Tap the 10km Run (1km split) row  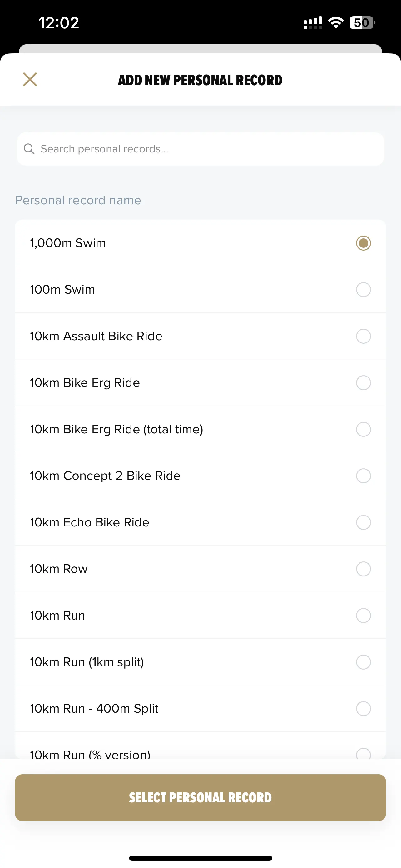tap(200, 662)
